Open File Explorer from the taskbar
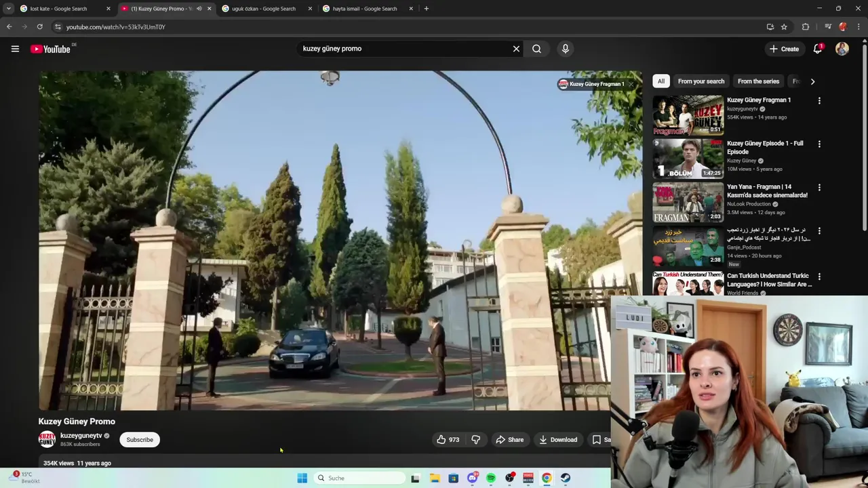The image size is (868, 488). click(x=435, y=478)
